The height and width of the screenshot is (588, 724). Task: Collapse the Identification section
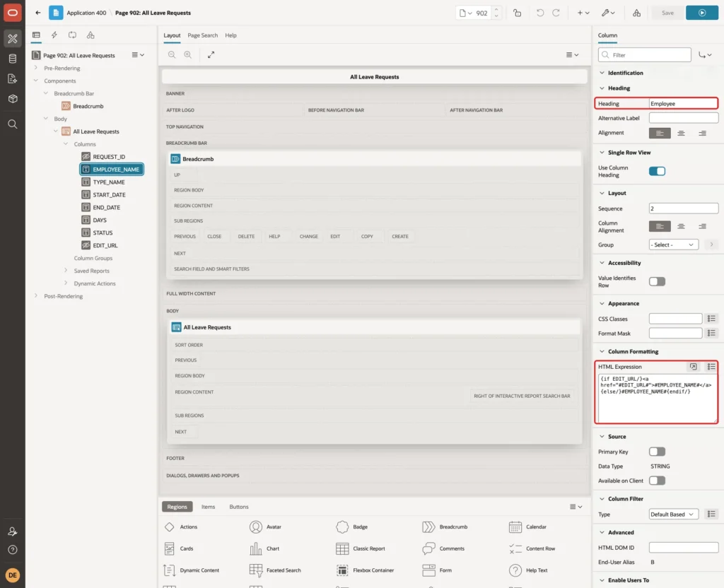click(602, 73)
